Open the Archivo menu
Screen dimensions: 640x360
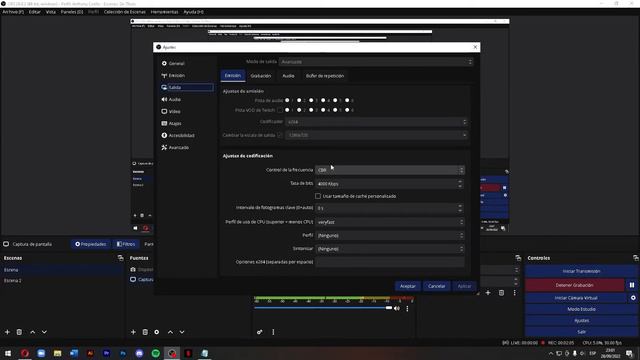pos(13,12)
